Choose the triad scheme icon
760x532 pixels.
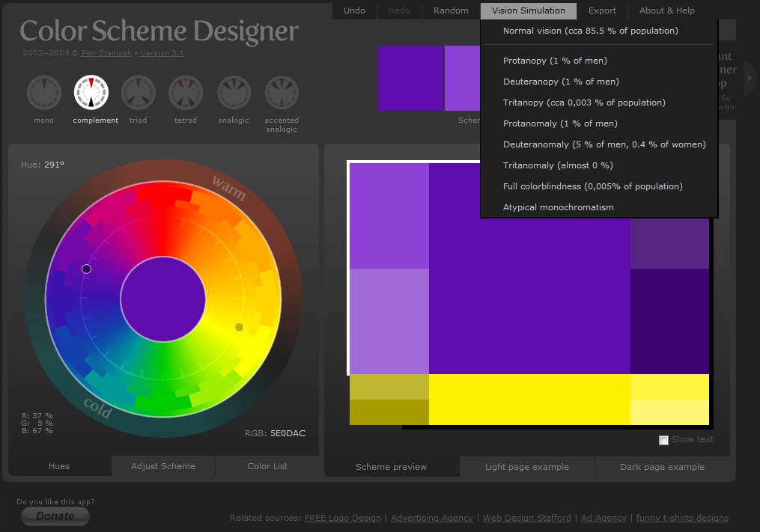click(138, 93)
